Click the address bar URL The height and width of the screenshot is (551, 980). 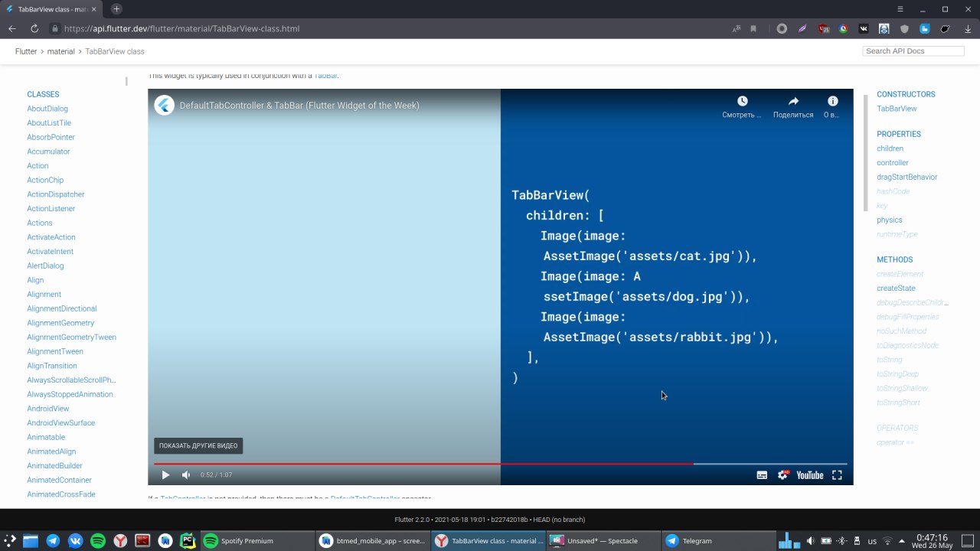(181, 28)
